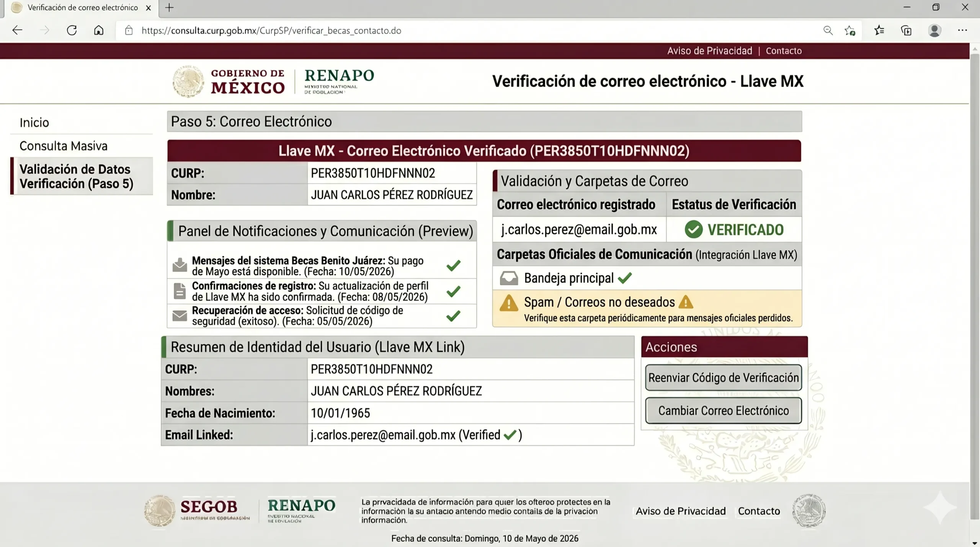
Task: Click the Gobierno de México seal logo
Action: coord(188,81)
